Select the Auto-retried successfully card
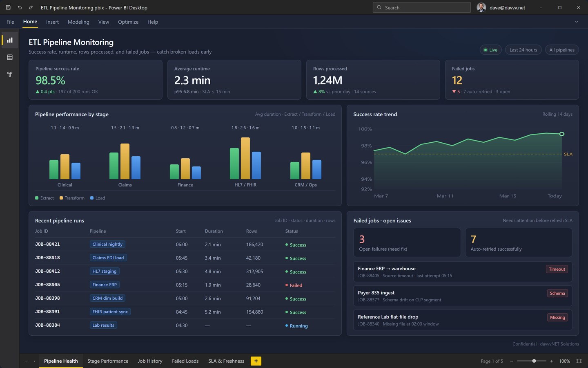This screenshot has height=368, width=588. 519,242
